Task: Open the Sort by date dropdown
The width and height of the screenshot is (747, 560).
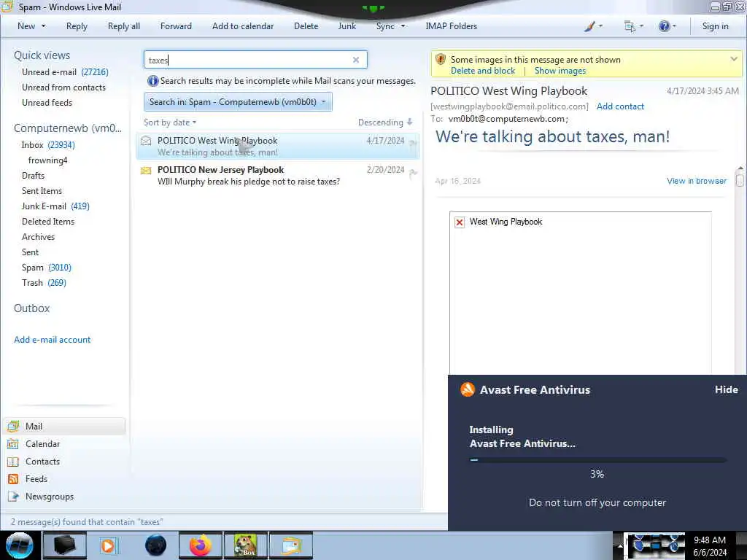Action: [170, 122]
